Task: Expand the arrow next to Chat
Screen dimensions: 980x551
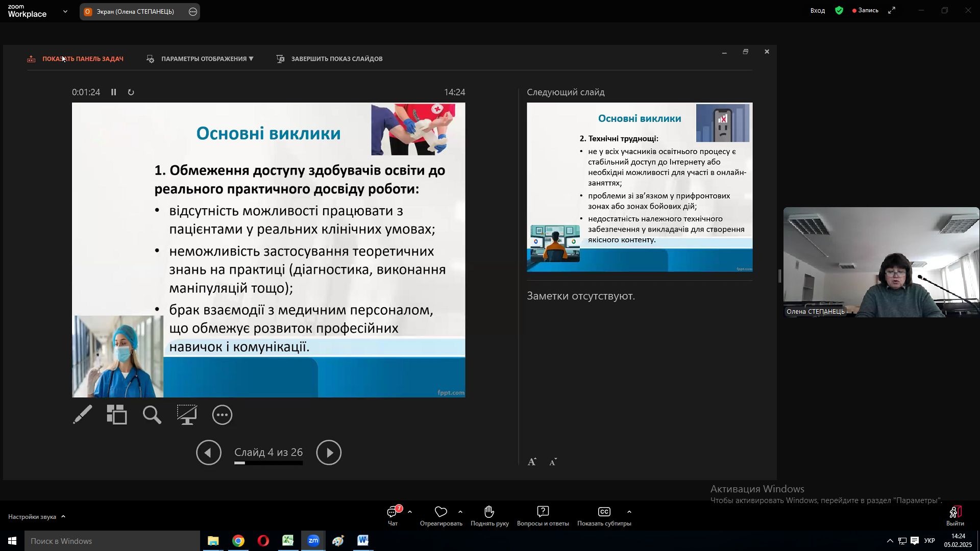Action: tap(410, 512)
